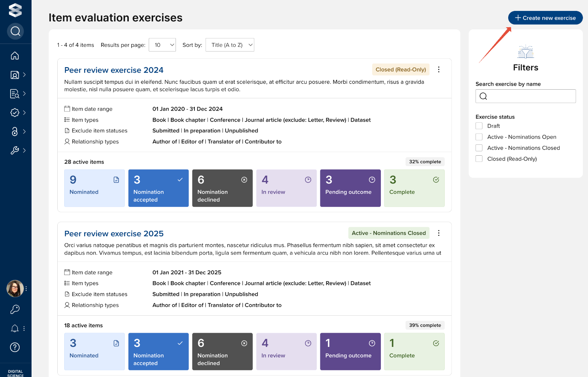Click the user profile avatar
Viewport: 588px width, 377px height.
(15, 288)
